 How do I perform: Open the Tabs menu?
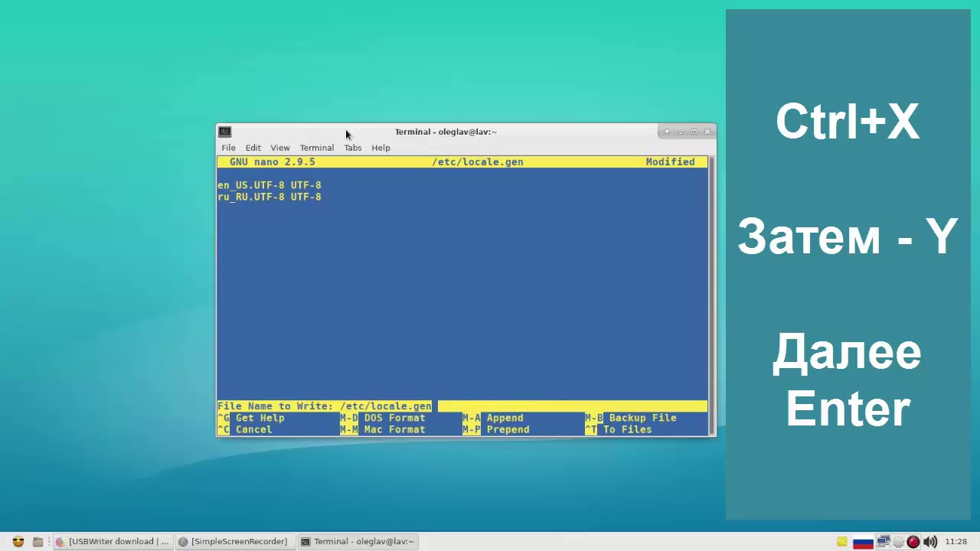[352, 148]
